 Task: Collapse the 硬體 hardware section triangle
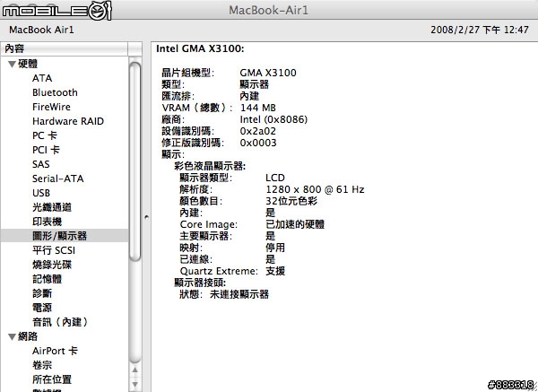tap(12, 64)
